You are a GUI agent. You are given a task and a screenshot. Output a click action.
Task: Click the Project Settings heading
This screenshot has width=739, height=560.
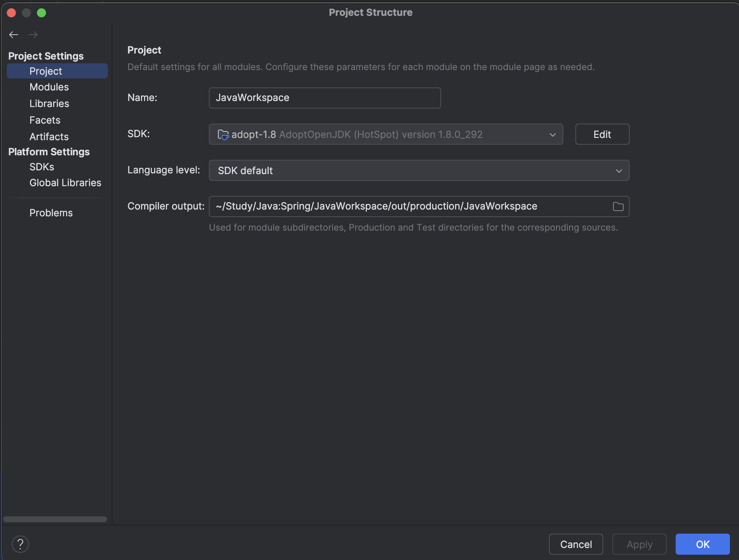coord(46,56)
